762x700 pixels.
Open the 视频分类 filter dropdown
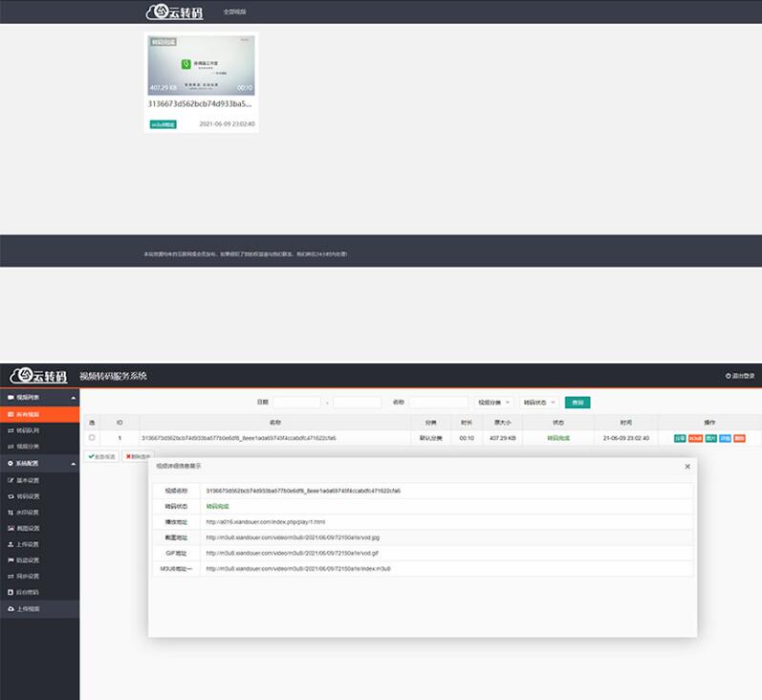point(494,403)
